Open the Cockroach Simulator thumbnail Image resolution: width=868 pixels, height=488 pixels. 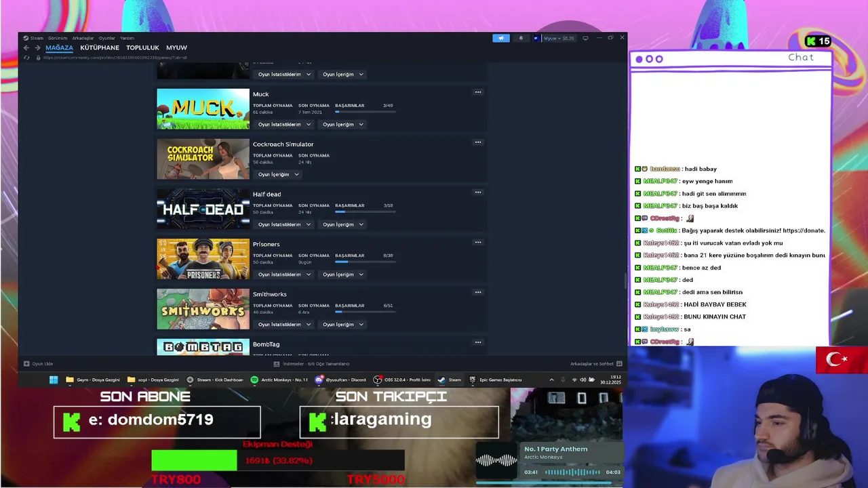tap(203, 159)
